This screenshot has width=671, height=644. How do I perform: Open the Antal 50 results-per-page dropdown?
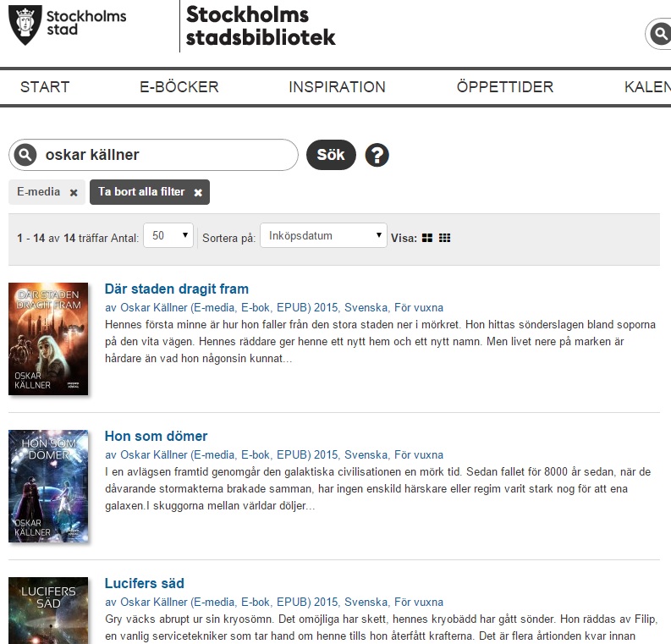168,235
